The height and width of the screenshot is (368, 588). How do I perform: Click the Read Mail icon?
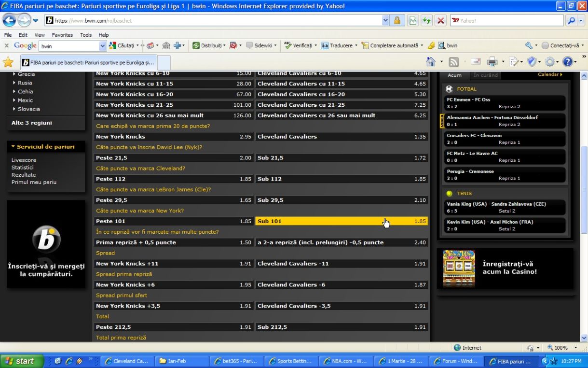pyautogui.click(x=476, y=62)
